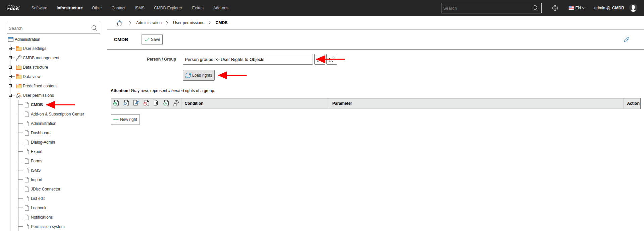
Task: Select JDisc Connector tree item
Action: 46,189
